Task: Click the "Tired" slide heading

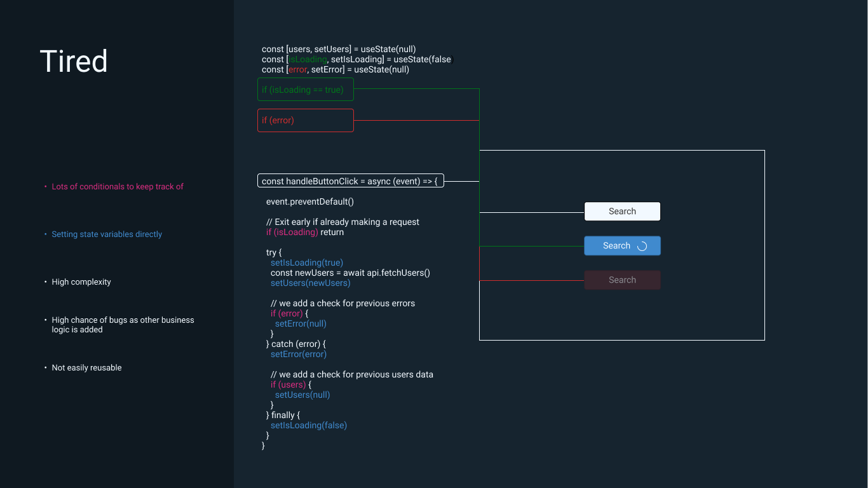Action: (x=74, y=62)
